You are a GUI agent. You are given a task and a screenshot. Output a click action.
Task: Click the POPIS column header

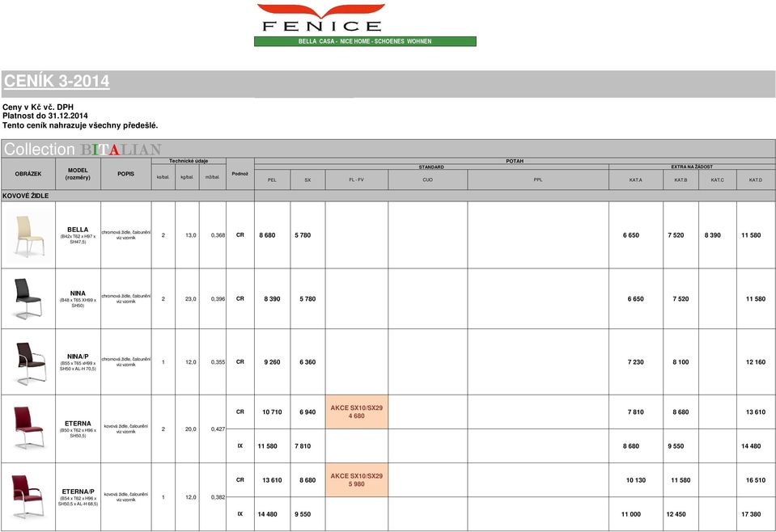pos(125,174)
